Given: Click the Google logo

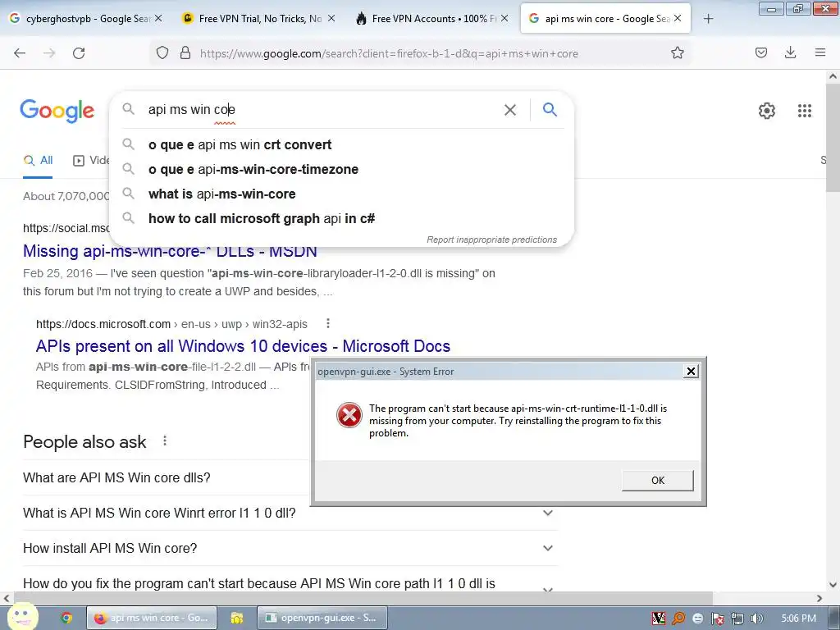Looking at the screenshot, I should pos(57,111).
